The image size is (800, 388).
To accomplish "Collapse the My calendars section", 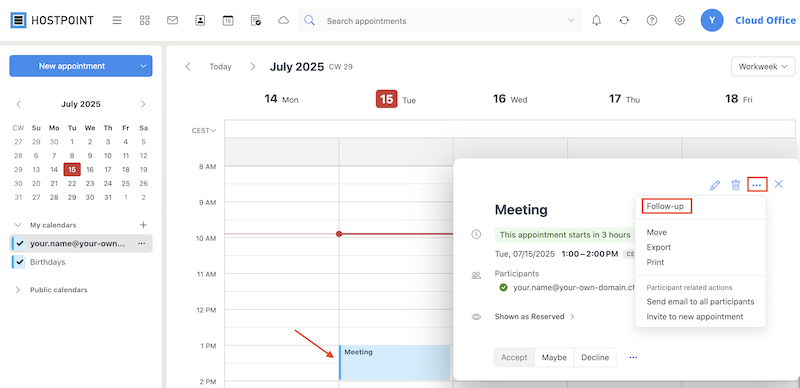I will (x=18, y=225).
